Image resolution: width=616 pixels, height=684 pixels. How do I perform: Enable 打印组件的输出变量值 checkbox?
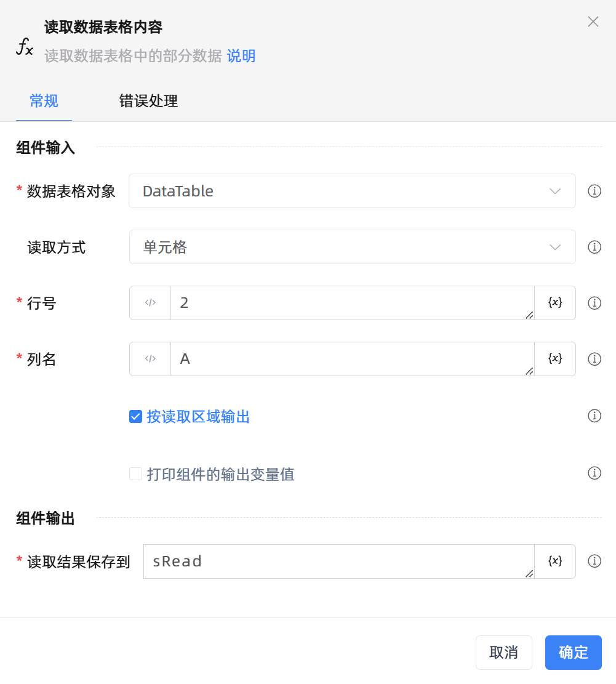point(135,473)
